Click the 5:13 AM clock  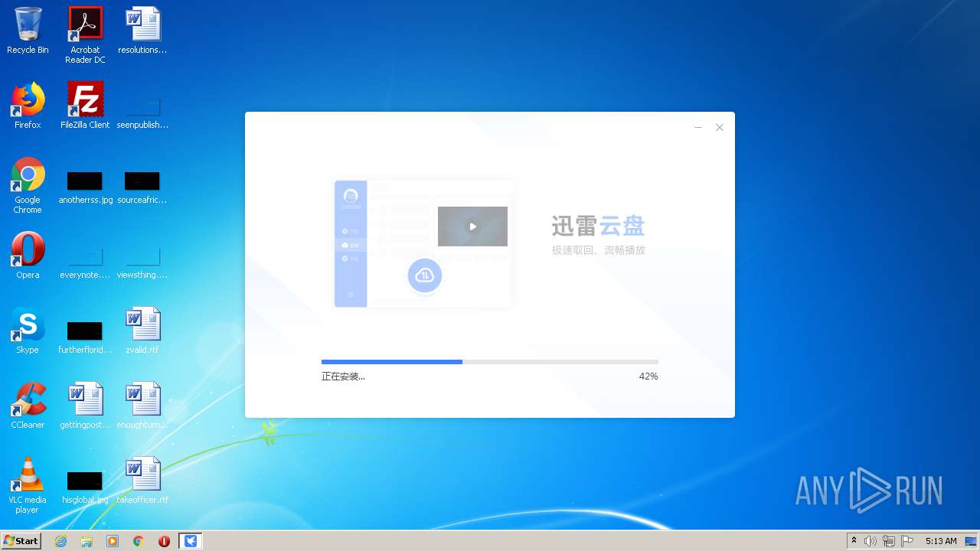tap(941, 541)
